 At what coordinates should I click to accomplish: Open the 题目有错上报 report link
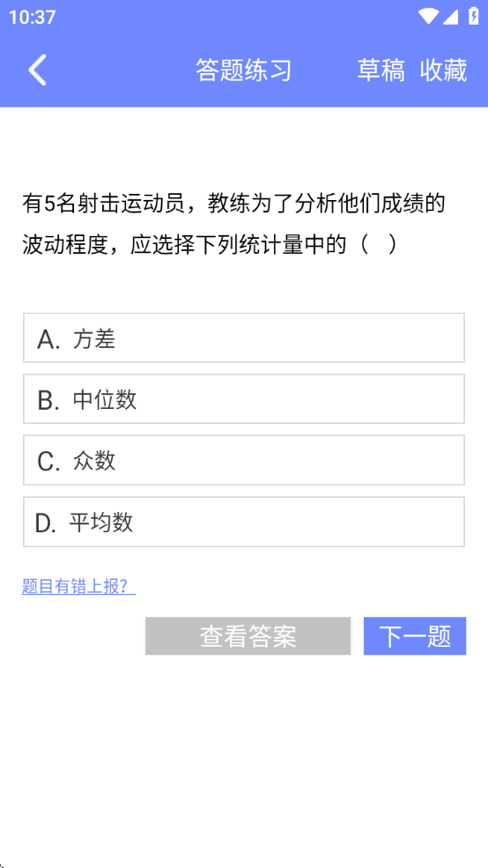pyautogui.click(x=78, y=586)
